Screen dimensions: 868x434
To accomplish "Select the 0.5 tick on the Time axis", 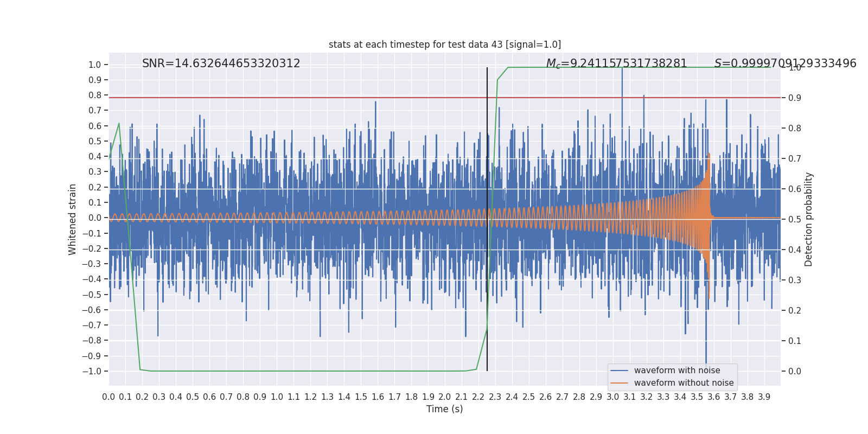I will [x=193, y=397].
